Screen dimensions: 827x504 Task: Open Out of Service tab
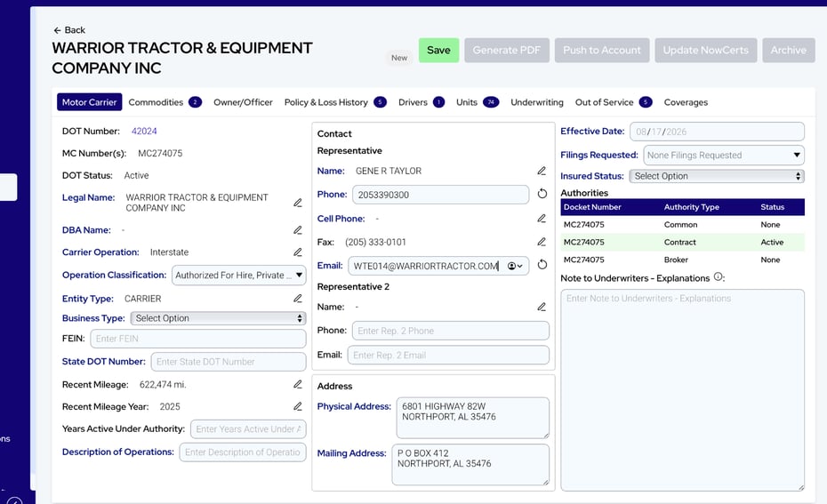coord(614,102)
